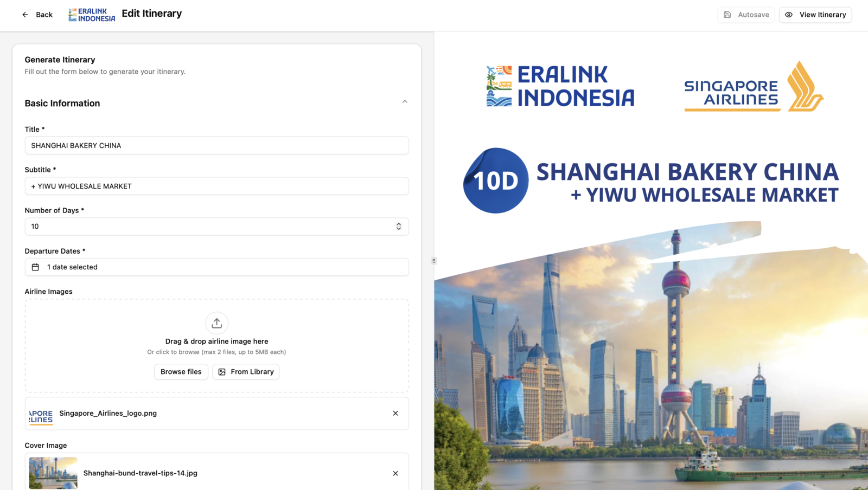Click the Shanghai-bund-travel-tips-14.jpg file name

pos(141,473)
